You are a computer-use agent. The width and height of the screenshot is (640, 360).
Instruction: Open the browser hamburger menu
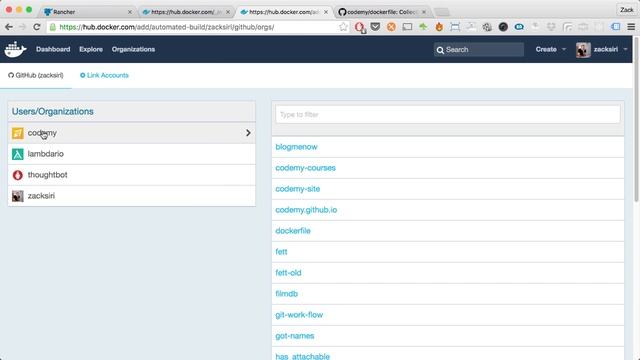click(x=631, y=27)
